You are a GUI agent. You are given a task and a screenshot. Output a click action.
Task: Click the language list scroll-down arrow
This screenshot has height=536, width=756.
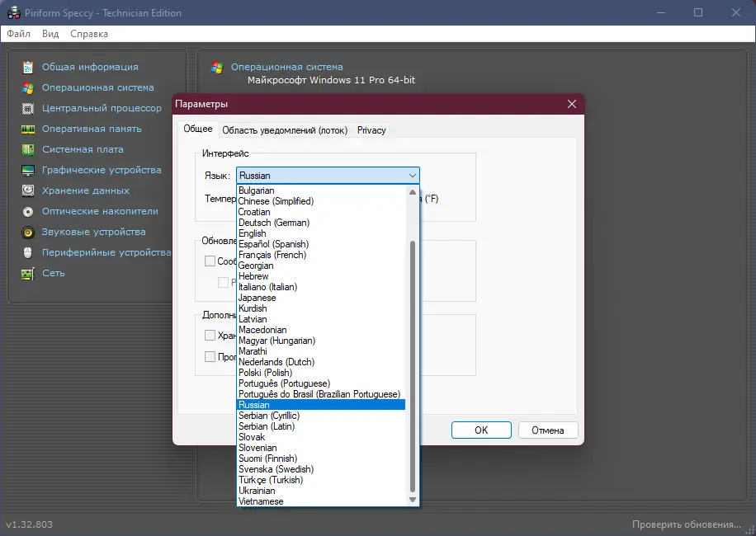[412, 500]
